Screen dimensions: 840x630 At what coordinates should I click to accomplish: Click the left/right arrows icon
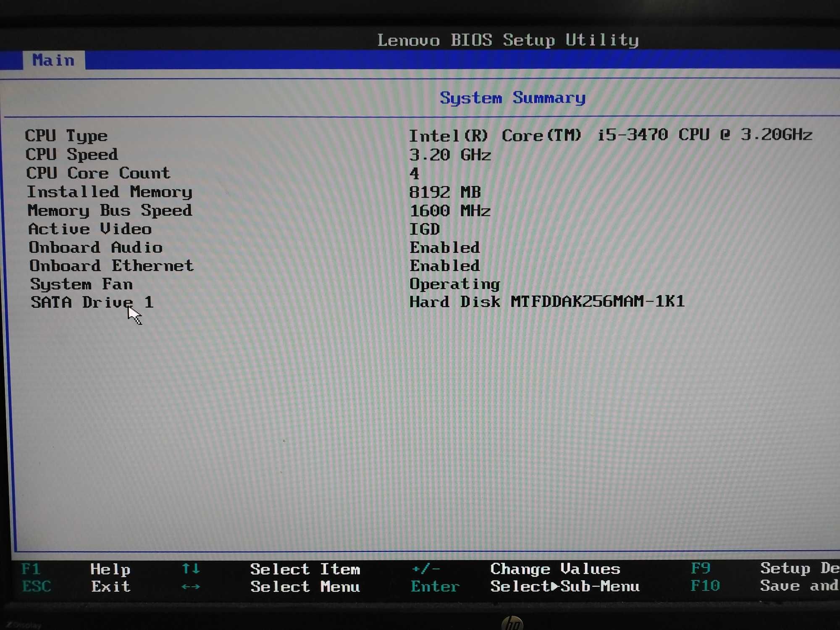pos(191,587)
